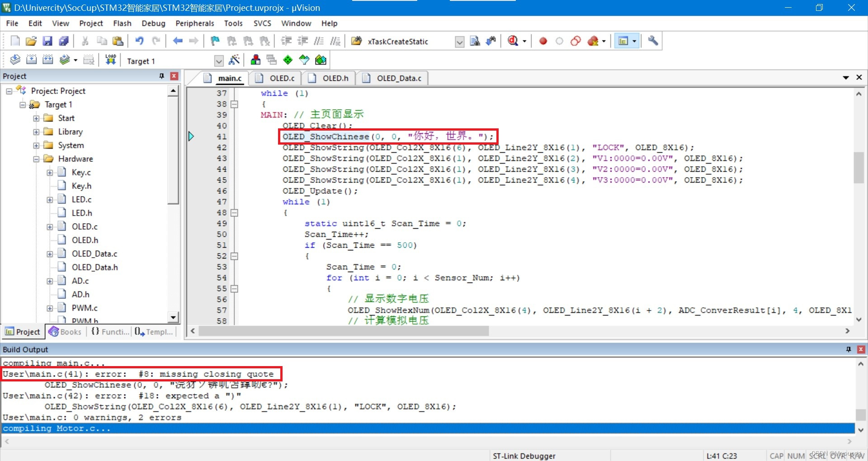Viewport: 868px width, 461px height.
Task: Open the Target 1 selection dropdown
Action: pos(219,60)
